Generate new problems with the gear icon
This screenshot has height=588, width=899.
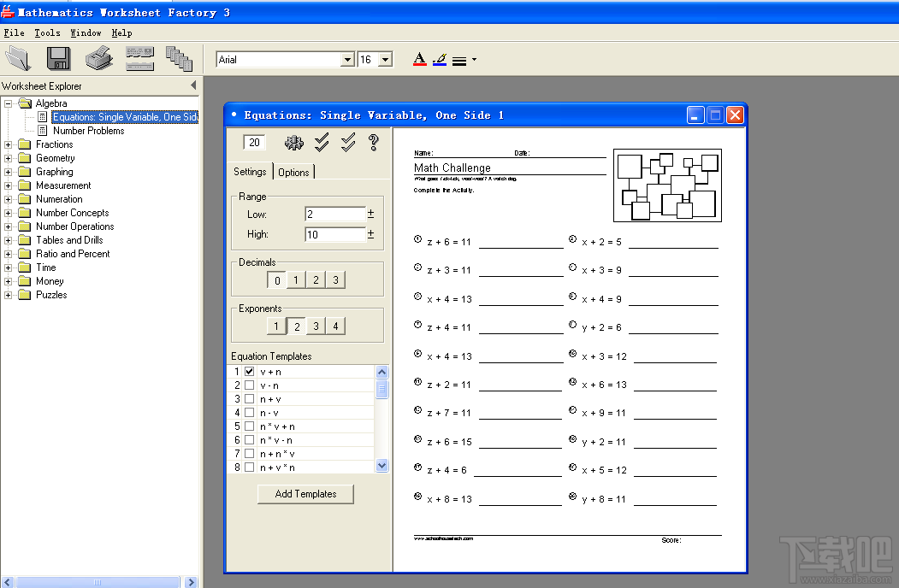(294, 143)
